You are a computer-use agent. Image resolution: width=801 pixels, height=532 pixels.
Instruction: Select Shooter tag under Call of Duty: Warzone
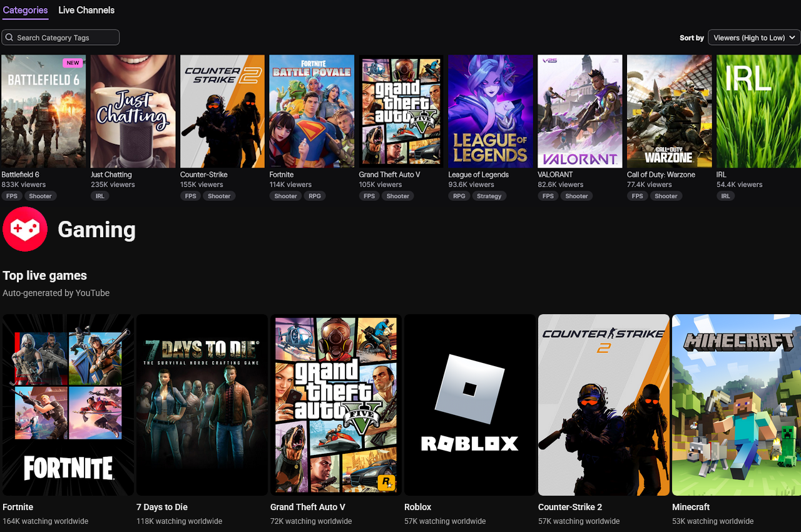[666, 196]
